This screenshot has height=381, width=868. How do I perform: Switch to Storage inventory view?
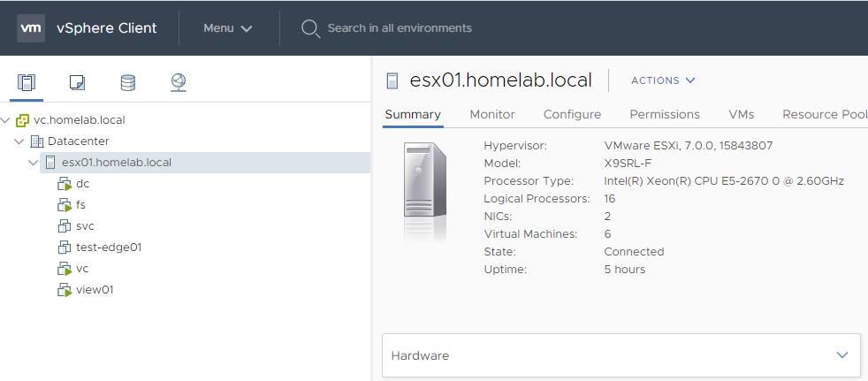click(128, 82)
